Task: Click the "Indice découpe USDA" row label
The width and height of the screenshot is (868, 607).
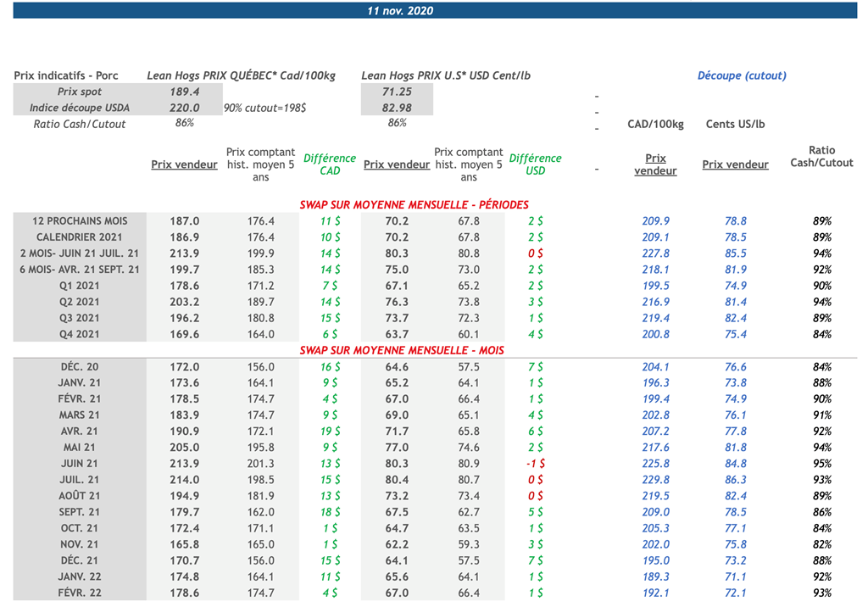Action: click(79, 108)
